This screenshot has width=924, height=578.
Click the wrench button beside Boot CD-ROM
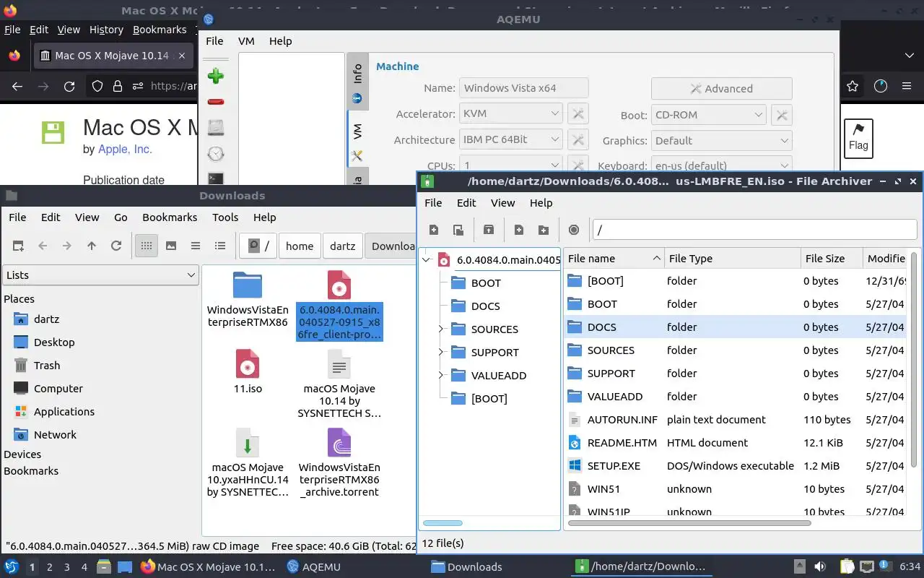[782, 114]
